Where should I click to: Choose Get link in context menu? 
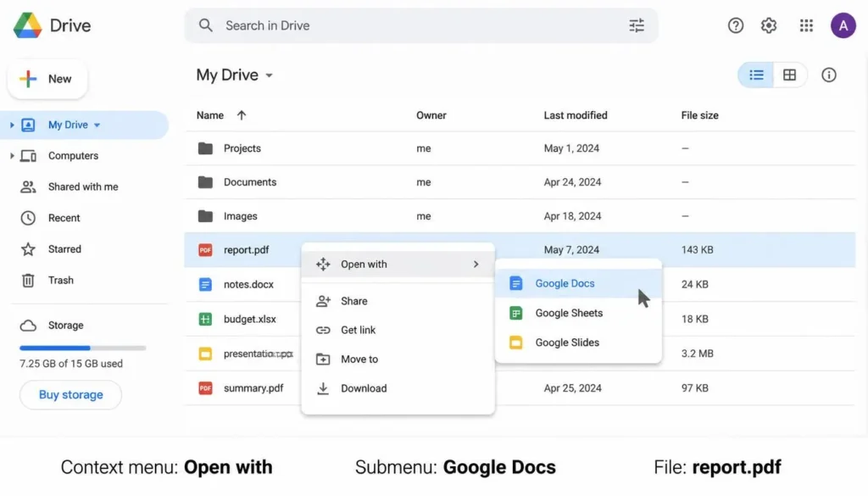click(398, 331)
